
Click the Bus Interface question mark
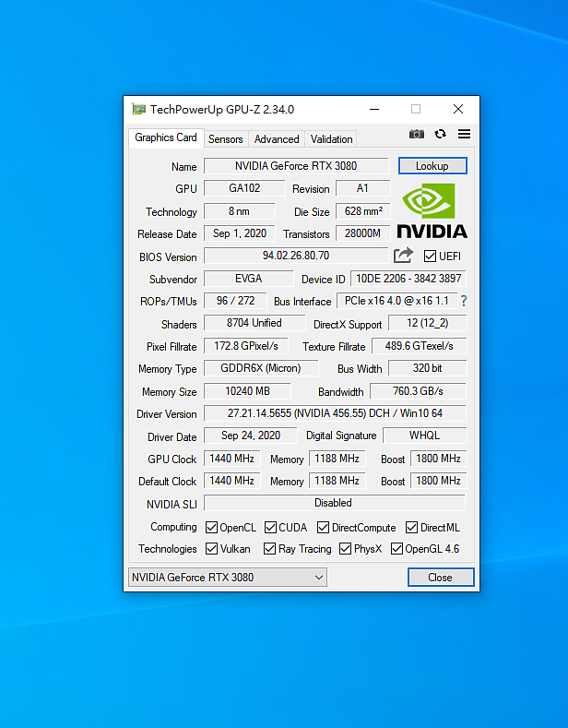point(464,301)
